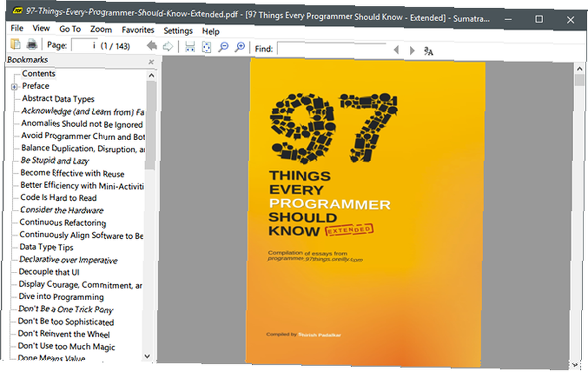
Task: Open Balance Duplication, Disruption bookmark
Action: point(83,149)
